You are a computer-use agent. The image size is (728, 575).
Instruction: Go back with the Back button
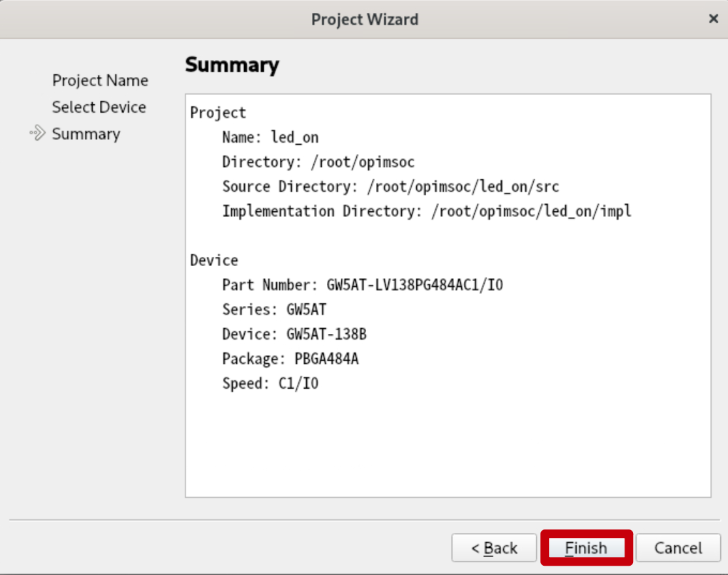coord(494,548)
